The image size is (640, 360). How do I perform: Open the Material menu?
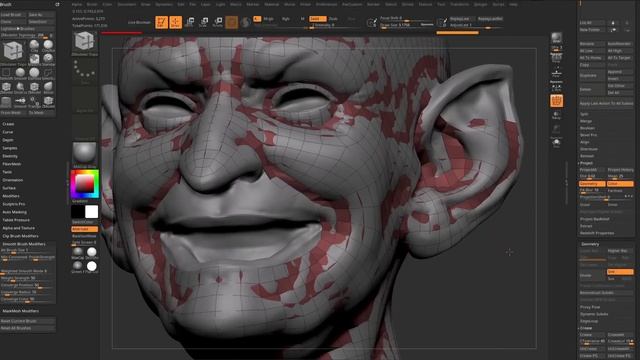pyautogui.click(x=272, y=4)
